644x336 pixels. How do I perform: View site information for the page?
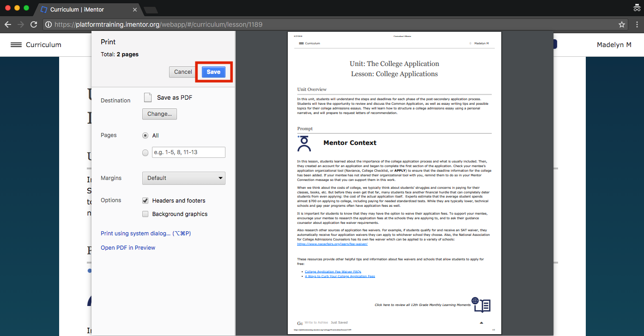pos(49,24)
